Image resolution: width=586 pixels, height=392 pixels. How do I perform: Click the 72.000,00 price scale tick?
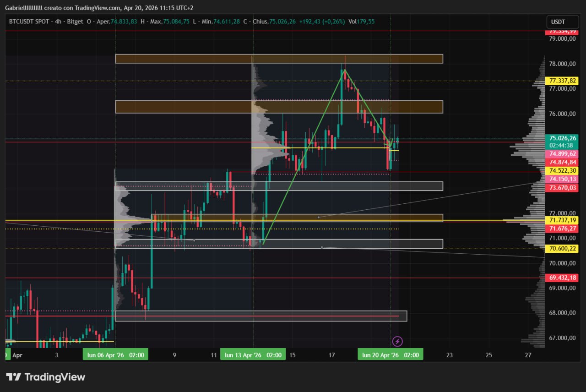(x=562, y=213)
